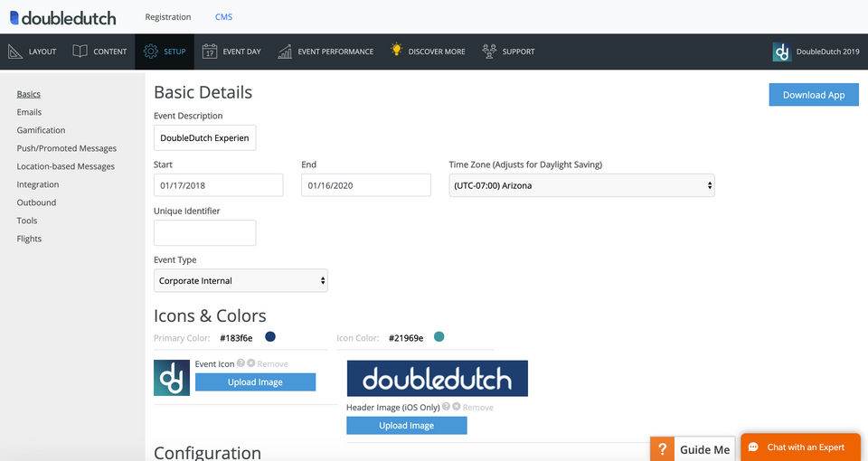Open the Registration tab

(x=168, y=17)
